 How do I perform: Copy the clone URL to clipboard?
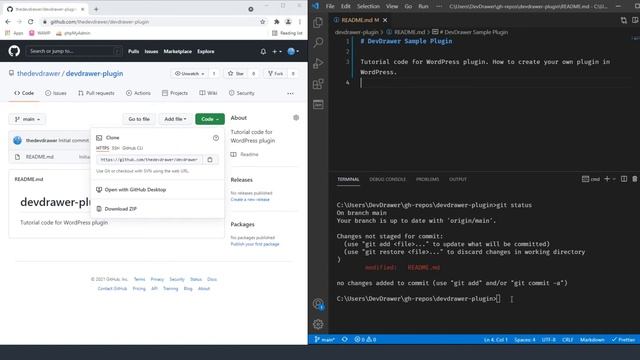point(210,160)
